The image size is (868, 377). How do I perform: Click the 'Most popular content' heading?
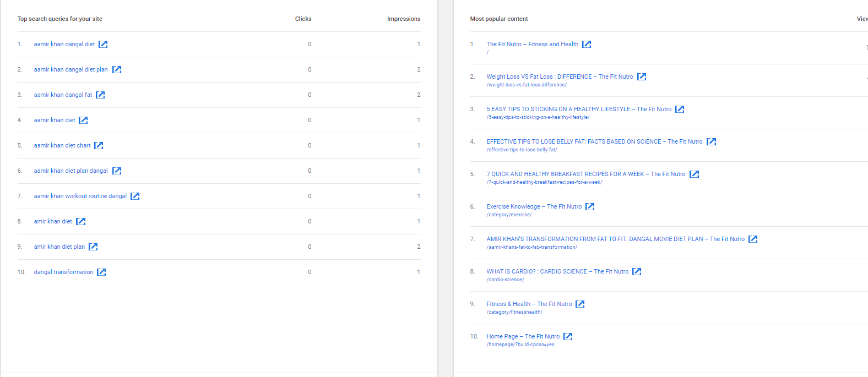tap(499, 19)
